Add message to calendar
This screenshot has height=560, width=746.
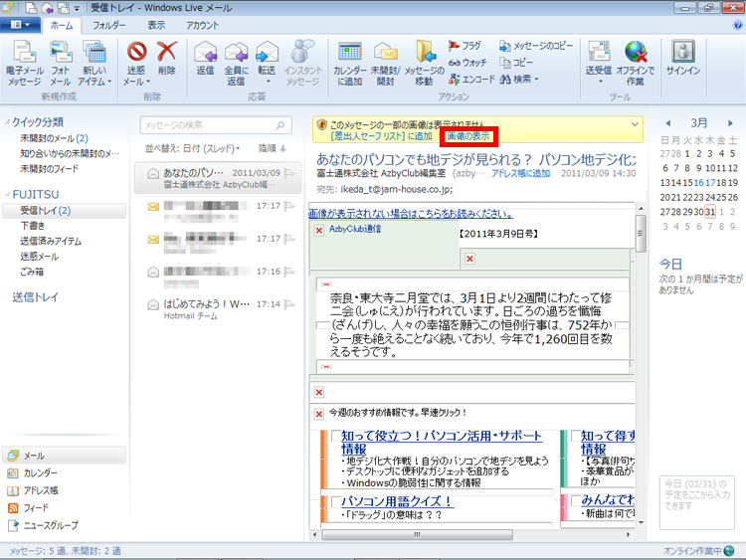(350, 64)
